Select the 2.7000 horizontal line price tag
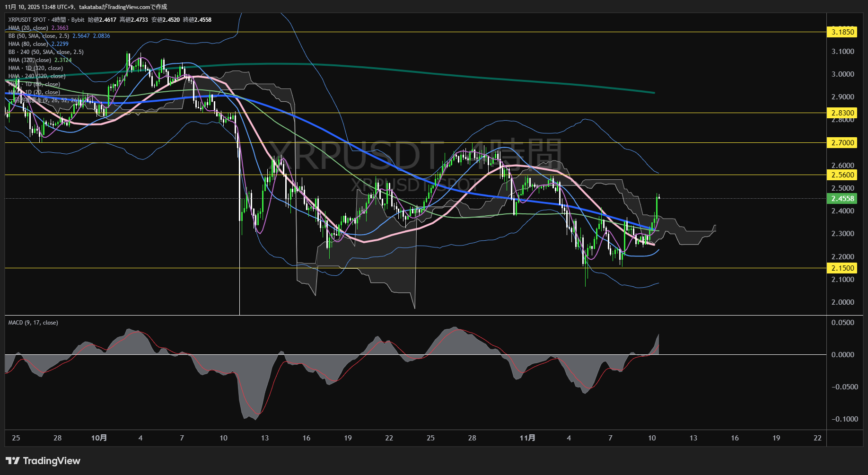The width and height of the screenshot is (868, 475). coord(842,142)
